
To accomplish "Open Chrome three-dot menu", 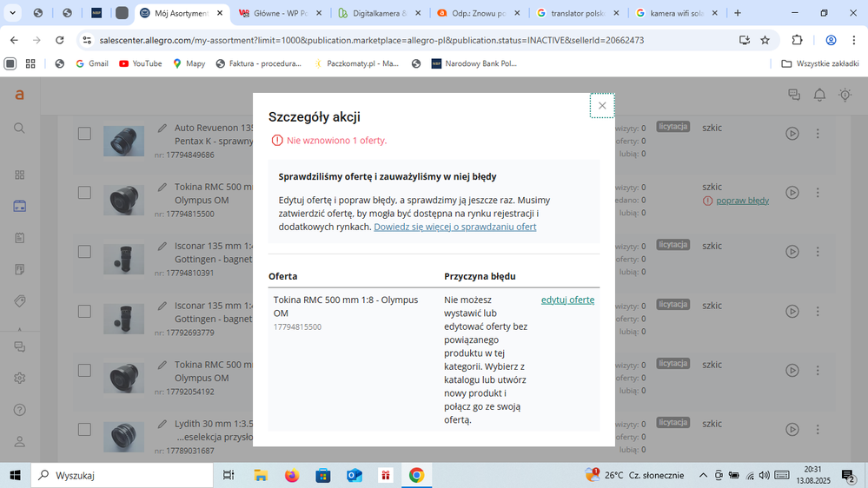I will pos(853,40).
